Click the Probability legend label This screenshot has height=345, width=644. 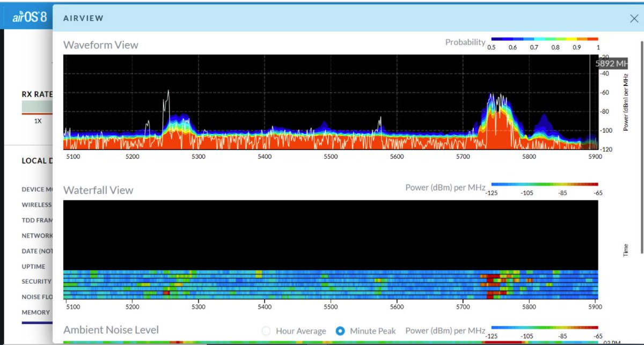(x=465, y=42)
